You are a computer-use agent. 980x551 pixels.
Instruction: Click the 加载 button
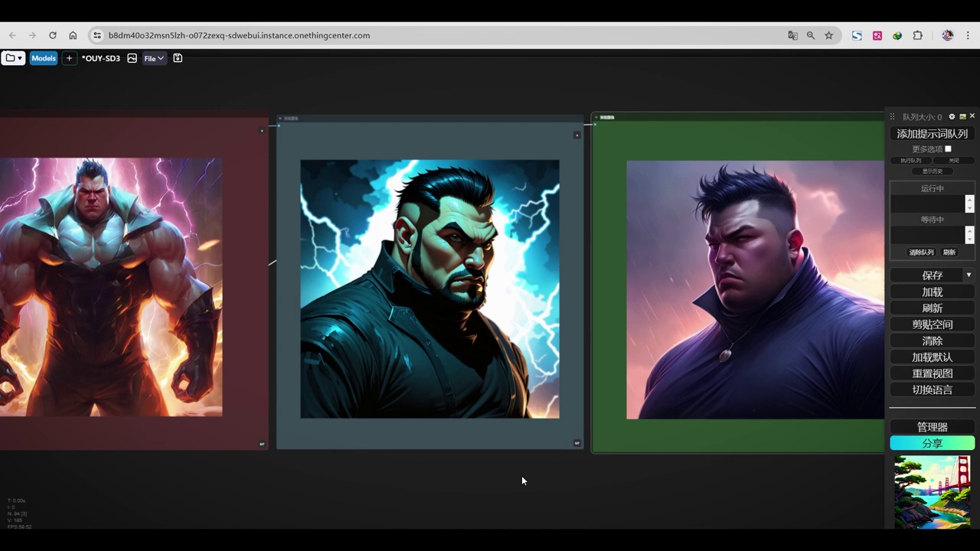(933, 292)
